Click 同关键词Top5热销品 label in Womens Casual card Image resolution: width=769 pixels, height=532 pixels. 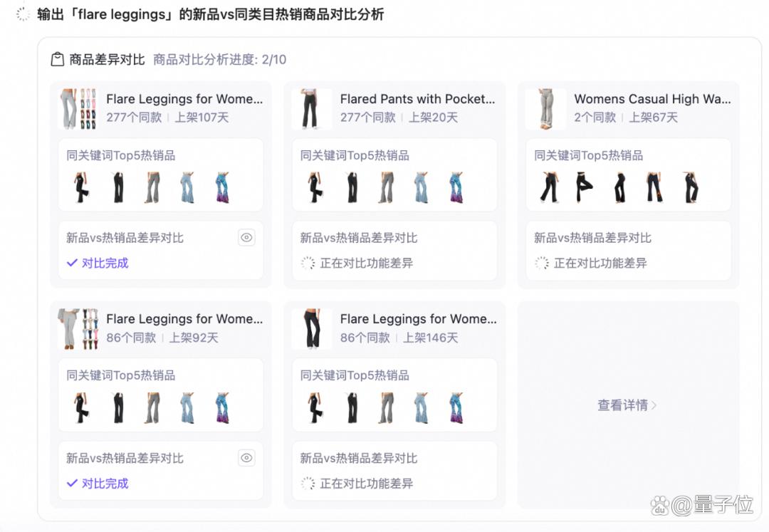click(x=589, y=155)
